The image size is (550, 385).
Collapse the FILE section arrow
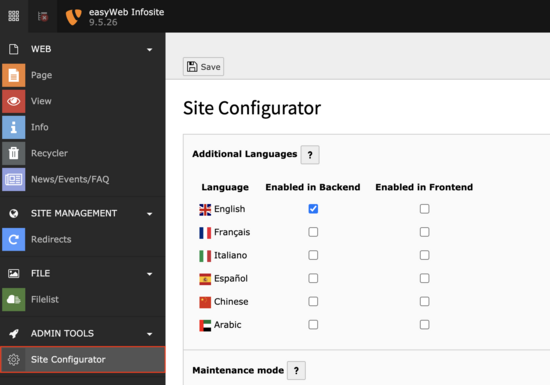click(149, 274)
